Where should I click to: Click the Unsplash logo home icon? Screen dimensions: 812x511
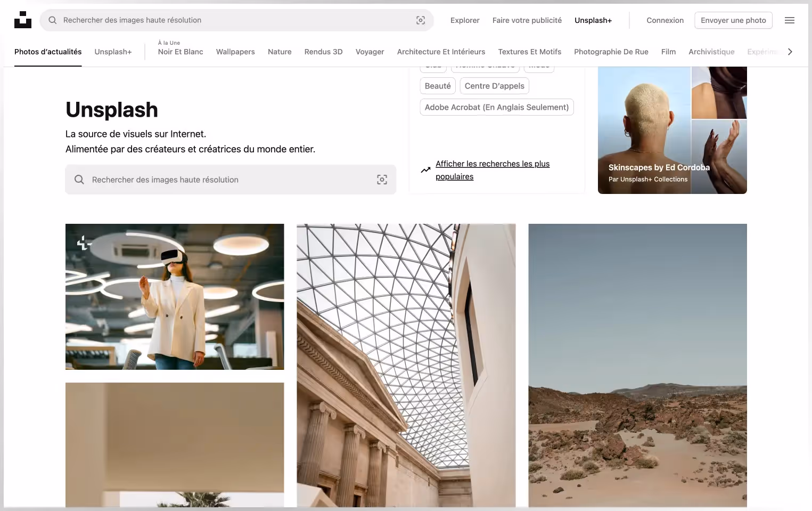[x=23, y=20]
